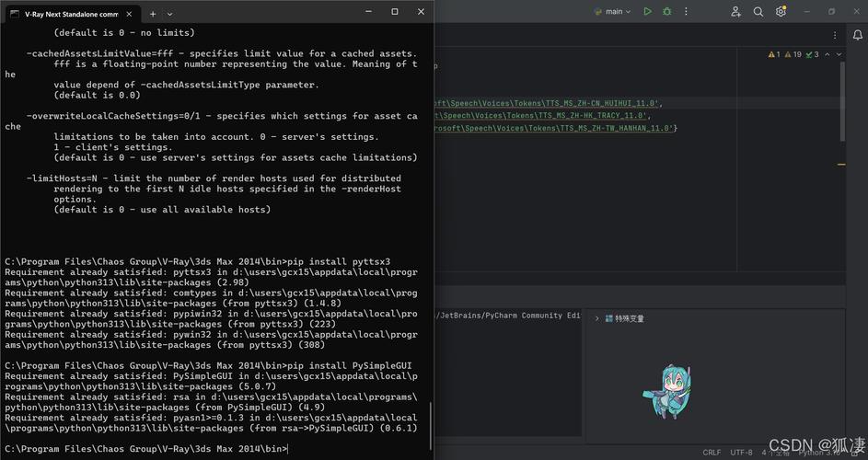Start debugging with the green bug icon
Image resolution: width=868 pixels, height=460 pixels.
pos(667,12)
